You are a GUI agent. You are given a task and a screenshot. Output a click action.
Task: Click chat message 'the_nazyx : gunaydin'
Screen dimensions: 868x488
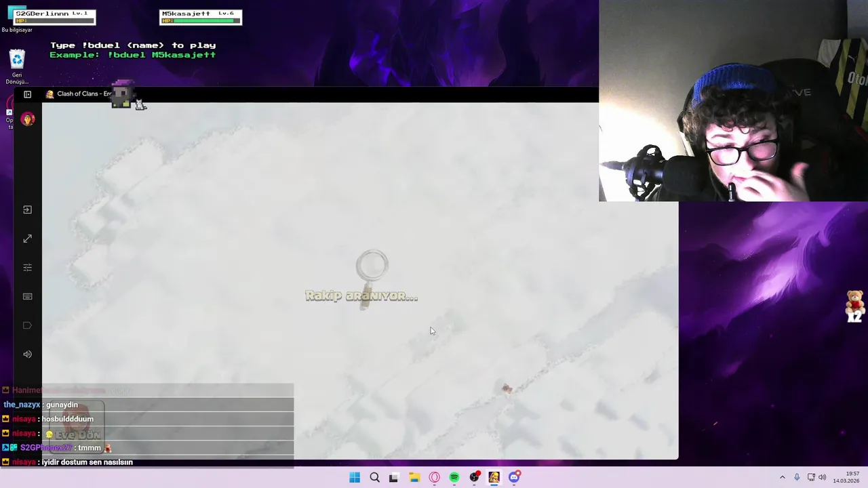point(41,405)
